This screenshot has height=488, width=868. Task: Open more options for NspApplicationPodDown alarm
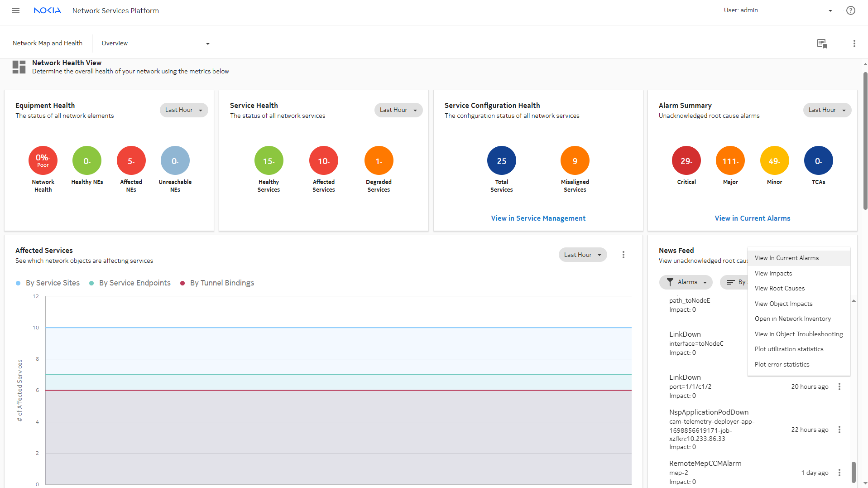[839, 430]
